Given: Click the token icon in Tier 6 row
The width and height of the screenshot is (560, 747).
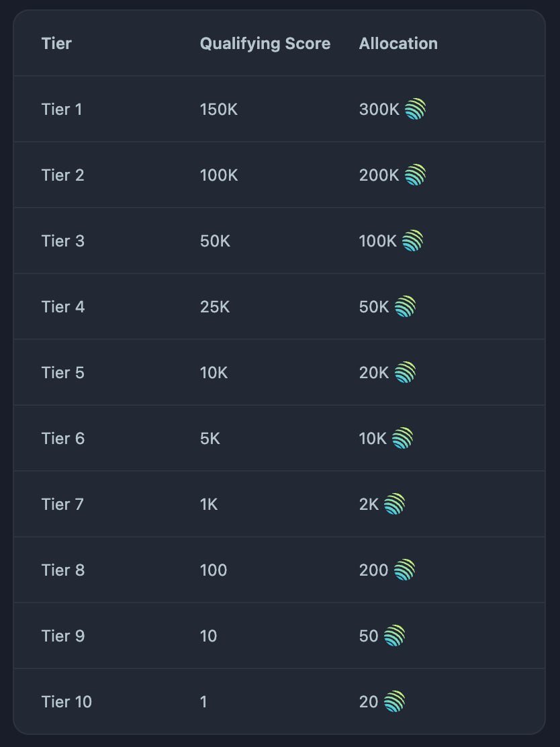Looking at the screenshot, I should (x=402, y=438).
